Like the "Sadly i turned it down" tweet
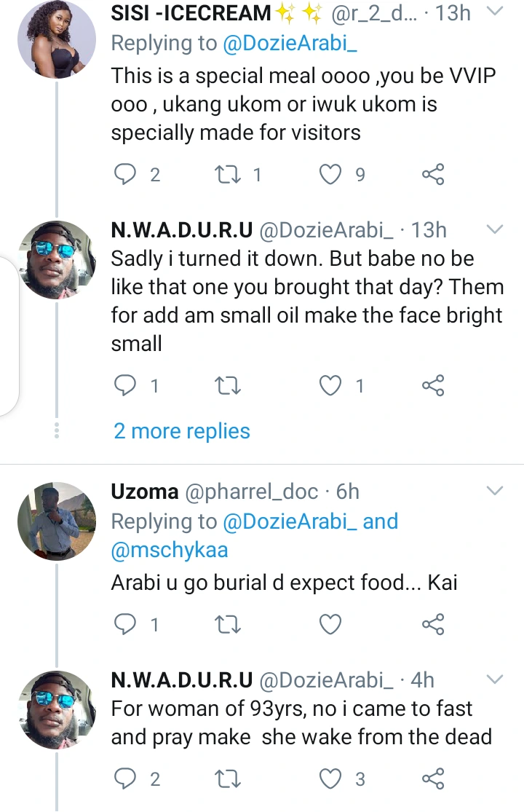The width and height of the screenshot is (524, 812). point(331,387)
